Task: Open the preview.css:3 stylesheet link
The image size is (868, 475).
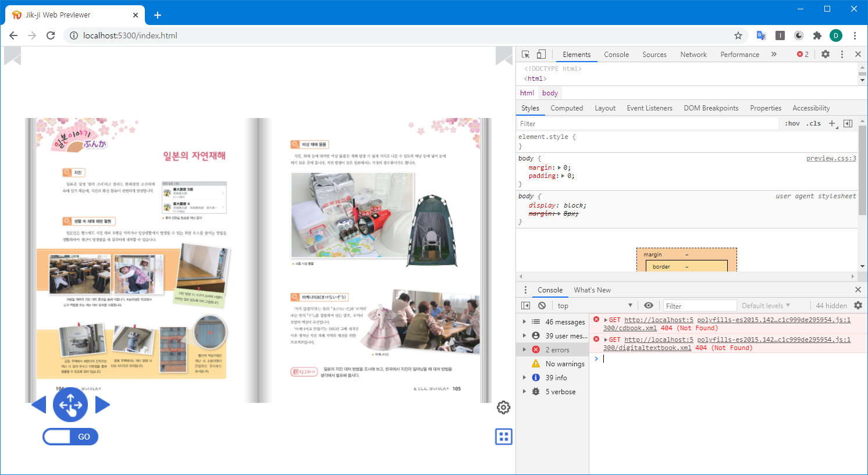Action: click(x=831, y=158)
